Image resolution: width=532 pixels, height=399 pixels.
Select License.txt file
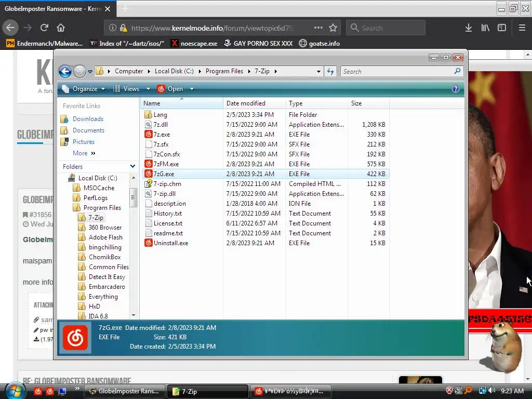(x=168, y=223)
